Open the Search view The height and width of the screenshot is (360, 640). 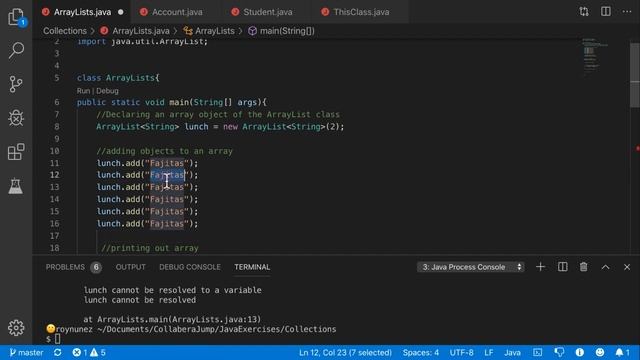(16, 51)
